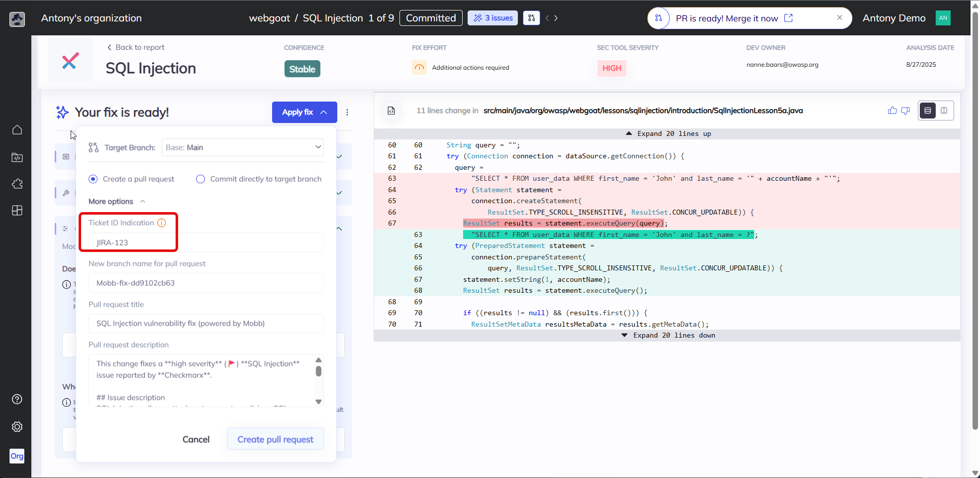980x478 pixels.
Task: Click the Create pull request button
Action: tap(275, 439)
